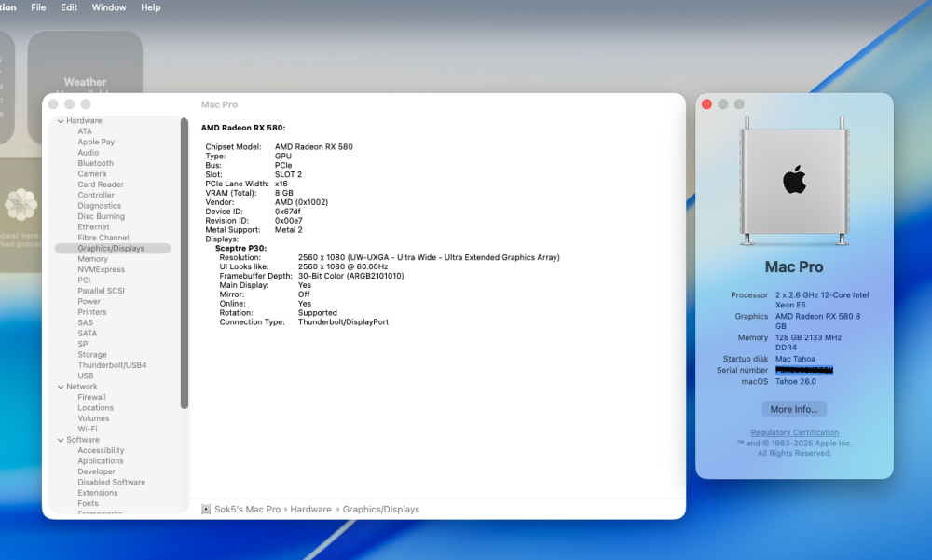Click the Tahoe 26.0 macOS version
Screen dimensions: 932x560
coord(795,382)
